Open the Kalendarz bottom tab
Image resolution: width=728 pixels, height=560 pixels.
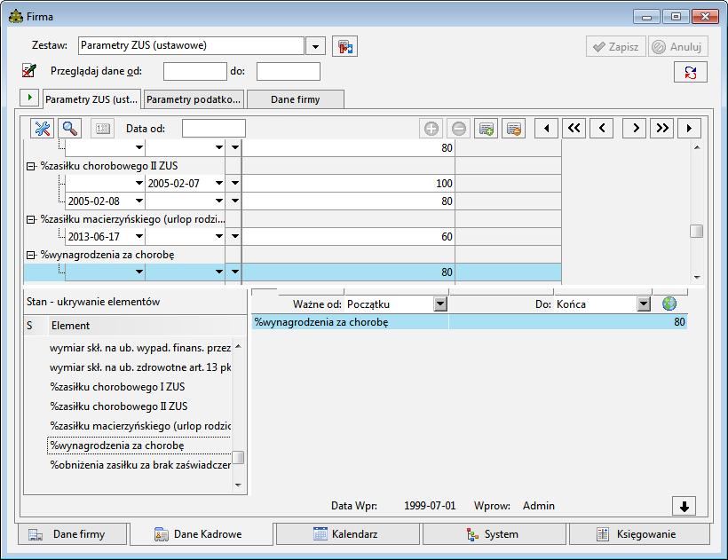click(348, 534)
